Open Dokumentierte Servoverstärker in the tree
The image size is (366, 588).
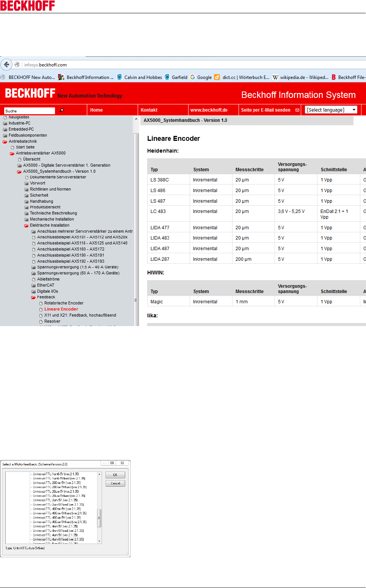click(x=58, y=177)
